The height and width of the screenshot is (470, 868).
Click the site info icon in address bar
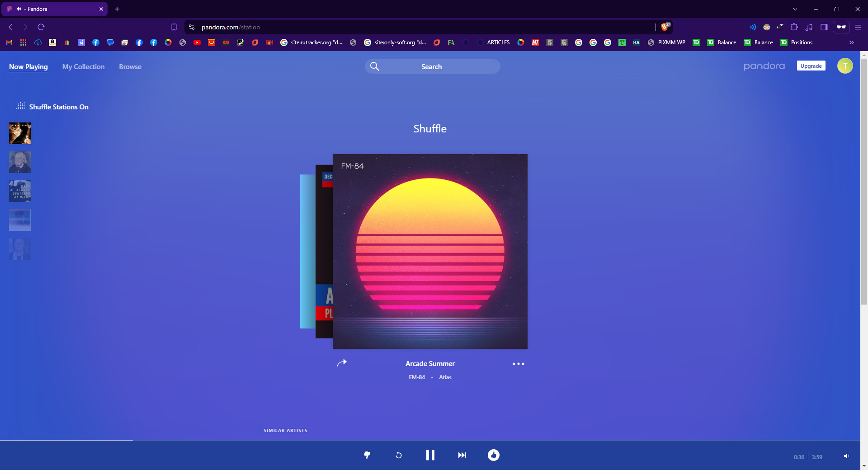pos(192,27)
